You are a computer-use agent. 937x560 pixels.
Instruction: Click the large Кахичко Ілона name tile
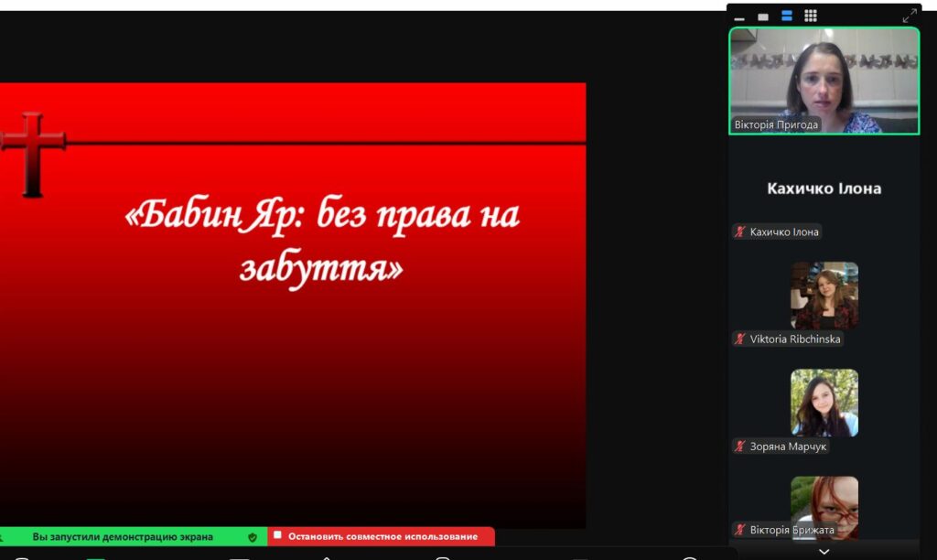tap(824, 188)
